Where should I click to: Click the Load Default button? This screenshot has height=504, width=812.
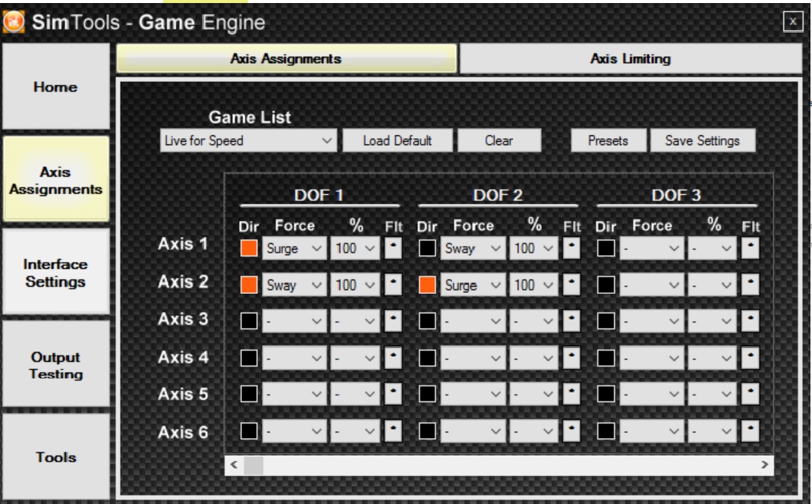click(397, 140)
